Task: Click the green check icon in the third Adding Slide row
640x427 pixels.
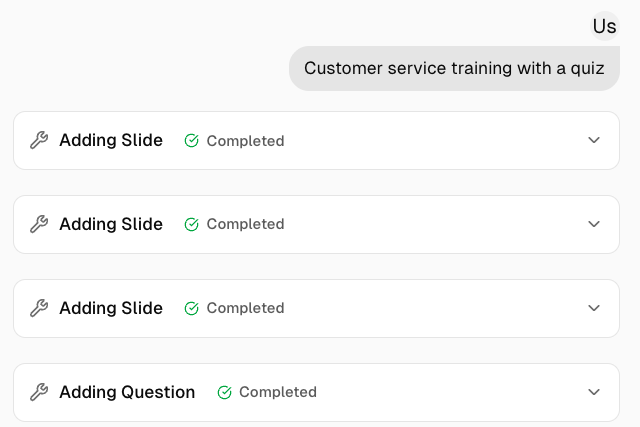Action: pos(192,309)
